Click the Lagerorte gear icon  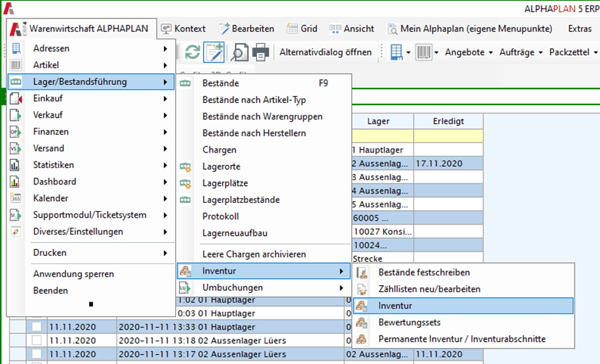click(186, 167)
